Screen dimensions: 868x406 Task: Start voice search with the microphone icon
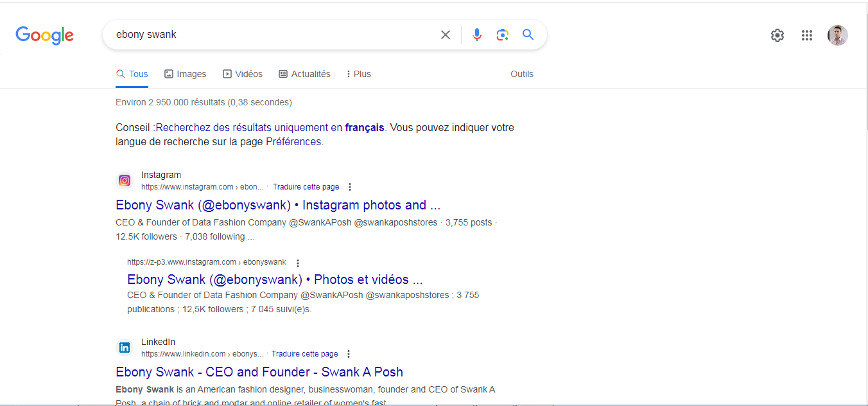[x=476, y=35]
